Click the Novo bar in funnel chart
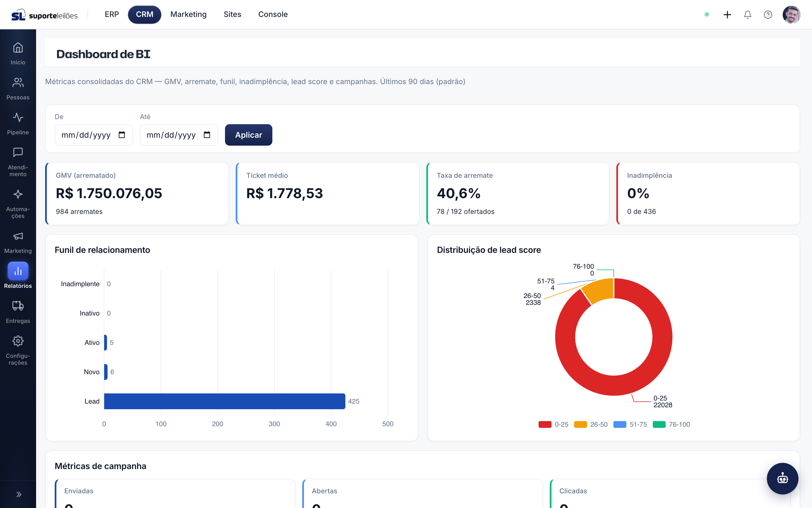Screen dimensions: 812x508 point(106,372)
